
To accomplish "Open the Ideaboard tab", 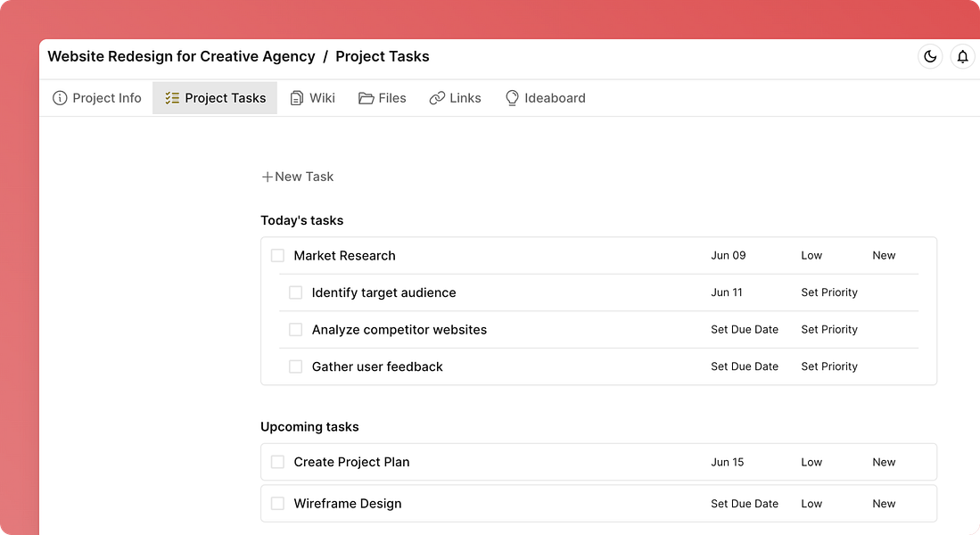I will coord(555,98).
